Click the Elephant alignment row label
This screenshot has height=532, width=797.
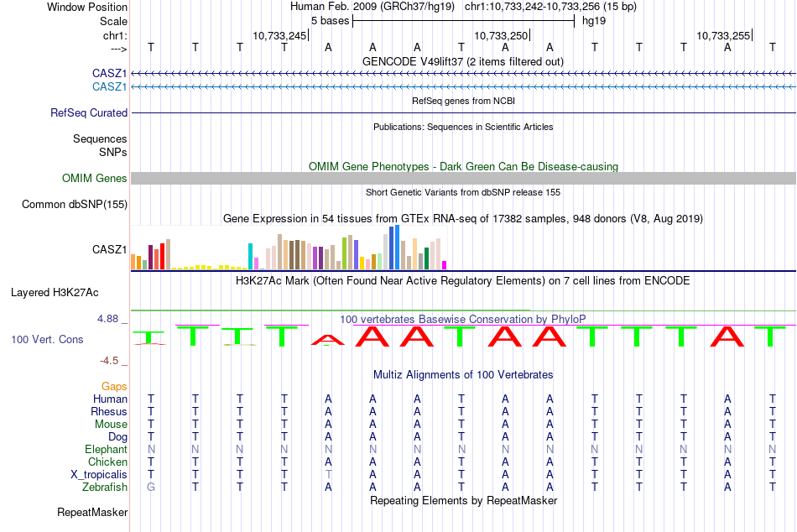[107, 450]
